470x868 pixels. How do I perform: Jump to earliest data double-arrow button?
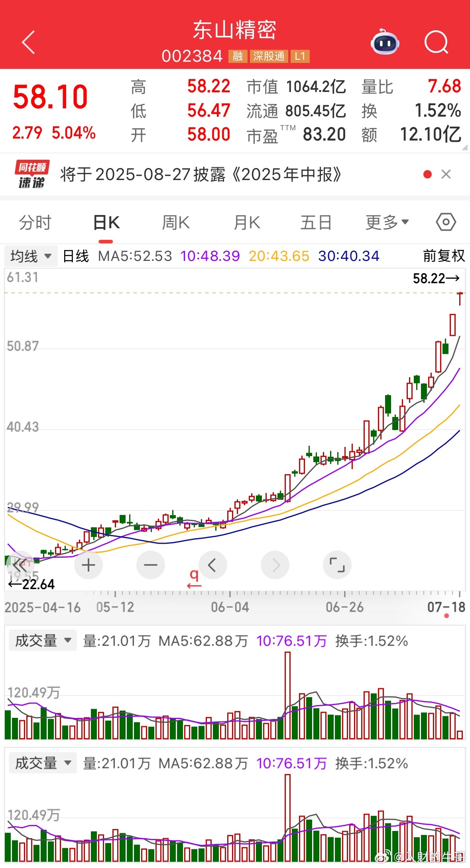[20, 565]
